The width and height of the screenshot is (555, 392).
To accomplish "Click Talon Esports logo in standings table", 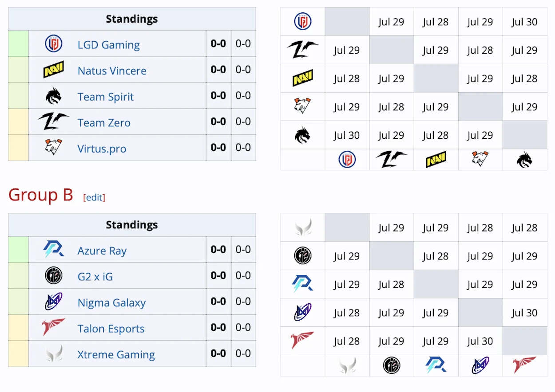I will 53,328.
